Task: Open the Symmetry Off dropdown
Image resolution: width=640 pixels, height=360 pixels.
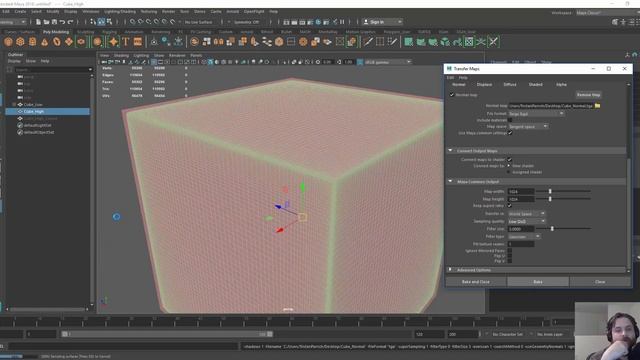Action: pyautogui.click(x=246, y=22)
